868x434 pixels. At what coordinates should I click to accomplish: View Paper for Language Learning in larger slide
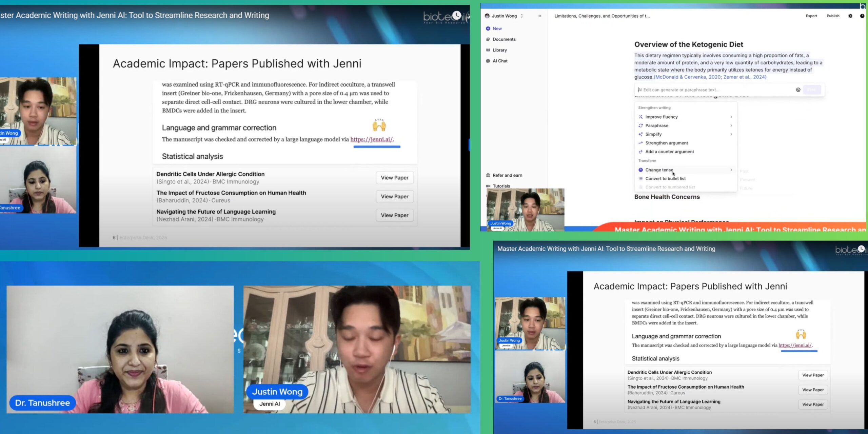[x=394, y=215]
